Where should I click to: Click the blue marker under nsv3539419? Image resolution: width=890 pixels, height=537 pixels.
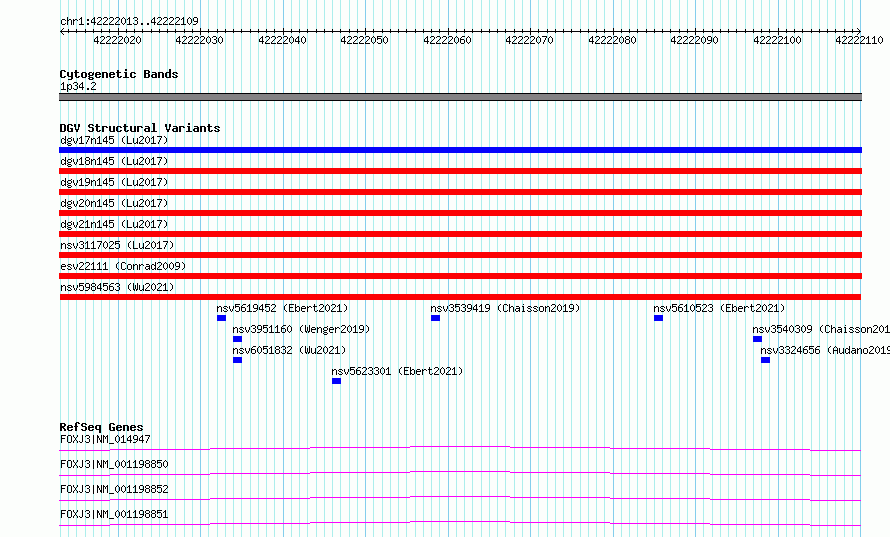pyautogui.click(x=435, y=318)
